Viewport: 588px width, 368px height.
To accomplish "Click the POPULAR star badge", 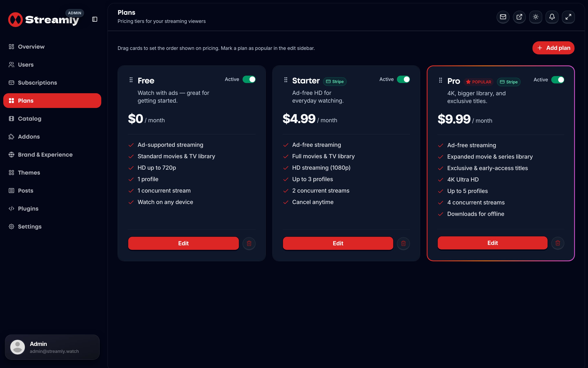I will click(478, 82).
